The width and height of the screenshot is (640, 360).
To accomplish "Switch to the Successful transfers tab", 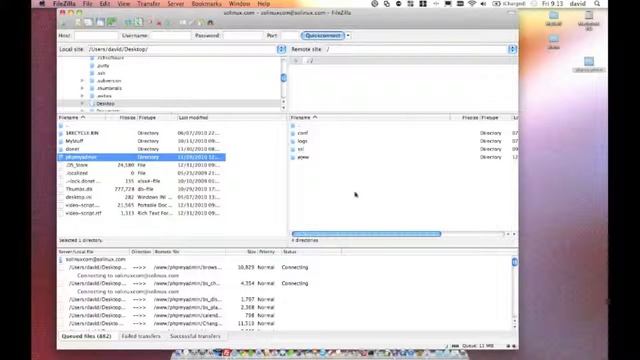I will pyautogui.click(x=195, y=336).
